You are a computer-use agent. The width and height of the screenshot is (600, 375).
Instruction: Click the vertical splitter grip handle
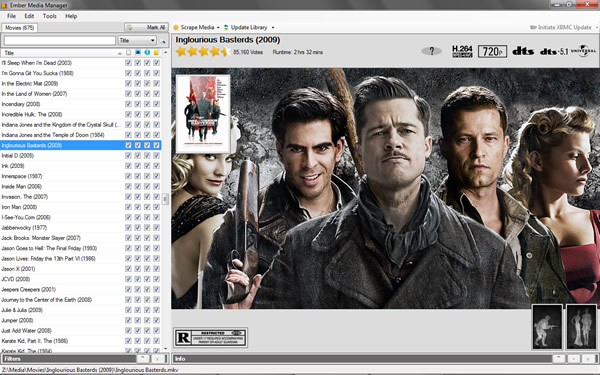pyautogui.click(x=165, y=199)
